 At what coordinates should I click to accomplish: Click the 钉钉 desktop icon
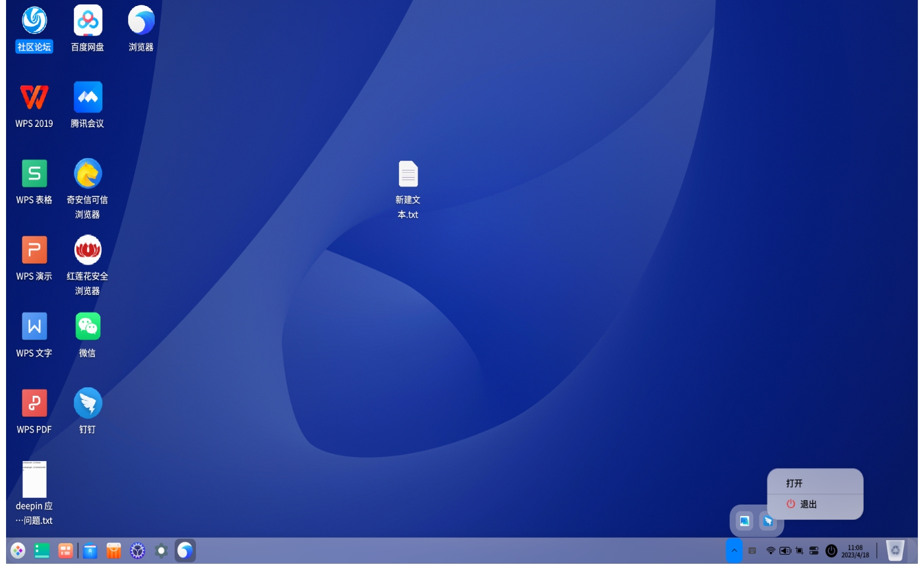click(88, 412)
